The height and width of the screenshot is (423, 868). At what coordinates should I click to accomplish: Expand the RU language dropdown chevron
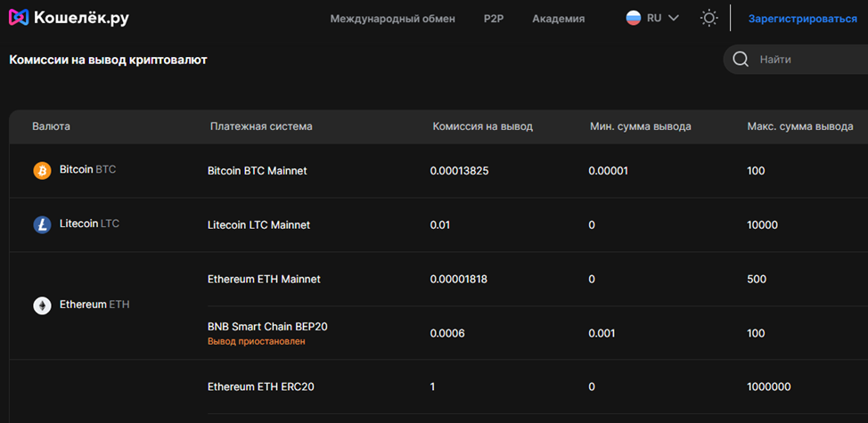tap(674, 18)
